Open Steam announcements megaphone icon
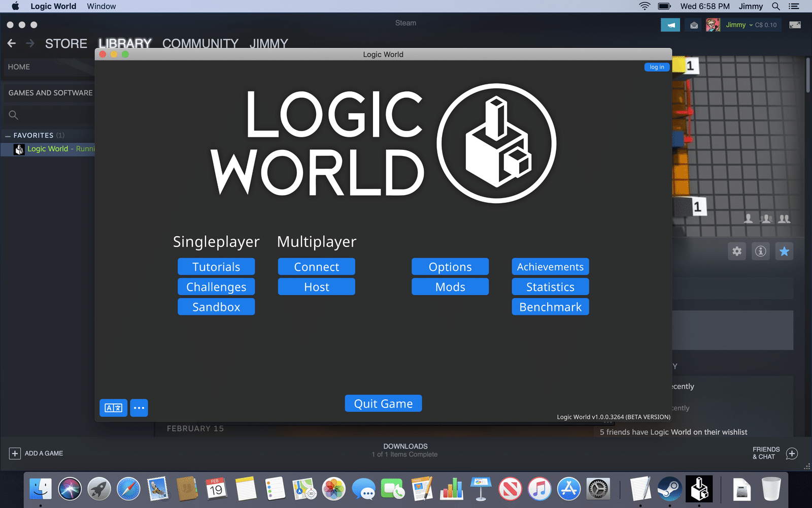Image resolution: width=812 pixels, height=508 pixels. point(670,25)
